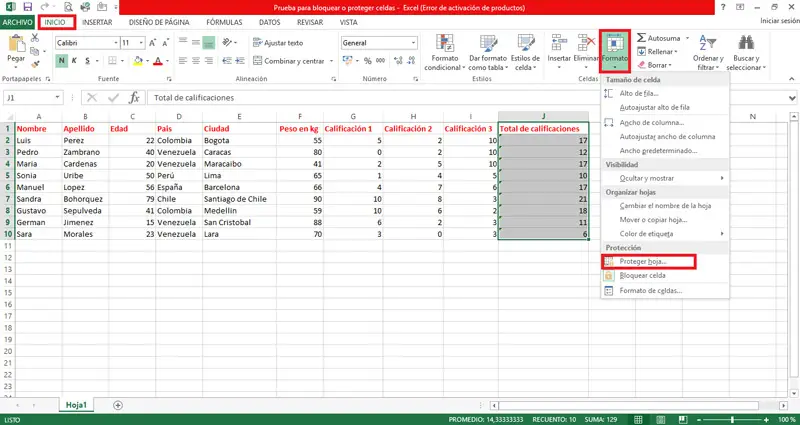Click the Format Painter brush icon
The image size is (800, 425).
[35, 64]
